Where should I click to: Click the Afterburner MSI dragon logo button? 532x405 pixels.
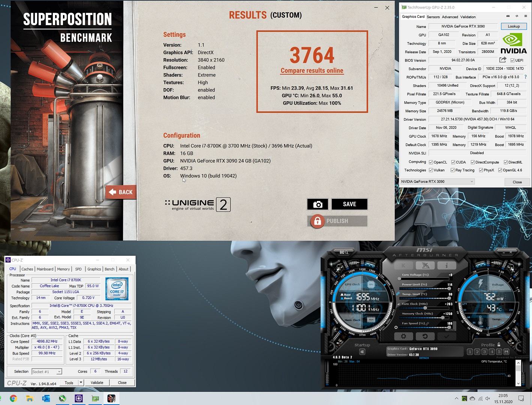coord(425,265)
